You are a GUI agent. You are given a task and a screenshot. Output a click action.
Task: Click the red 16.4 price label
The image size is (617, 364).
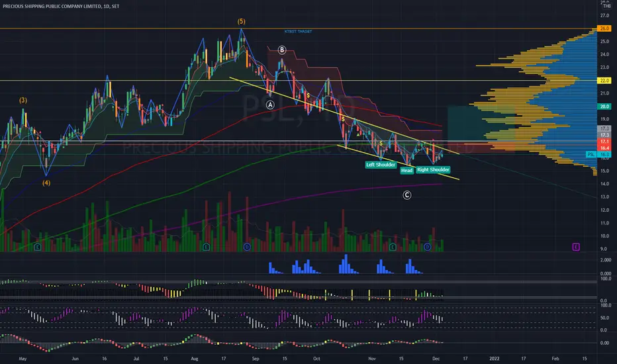tap(604, 148)
